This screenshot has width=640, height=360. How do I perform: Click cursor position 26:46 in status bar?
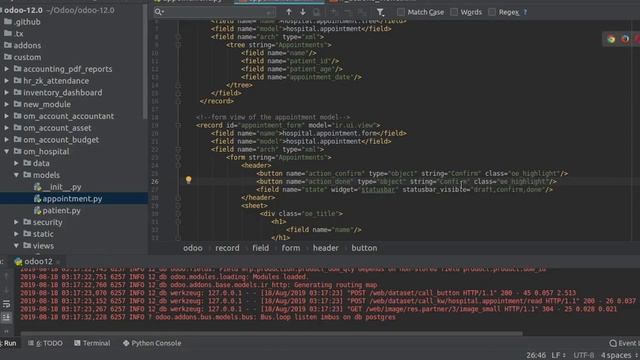[x=536, y=355]
